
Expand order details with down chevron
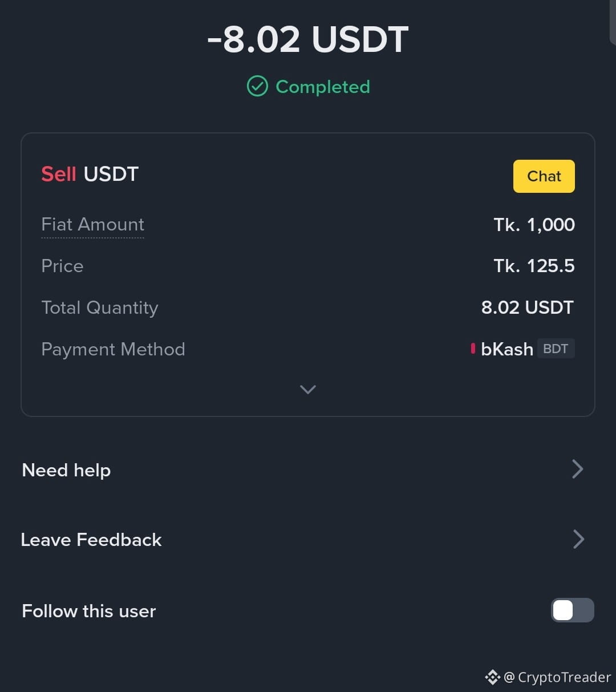[308, 390]
